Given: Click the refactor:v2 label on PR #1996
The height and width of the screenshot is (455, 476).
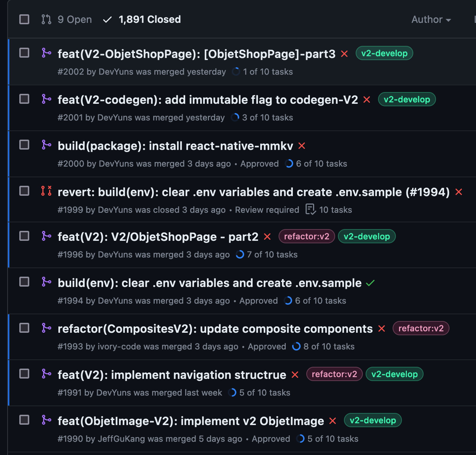Looking at the screenshot, I should pyautogui.click(x=307, y=236).
